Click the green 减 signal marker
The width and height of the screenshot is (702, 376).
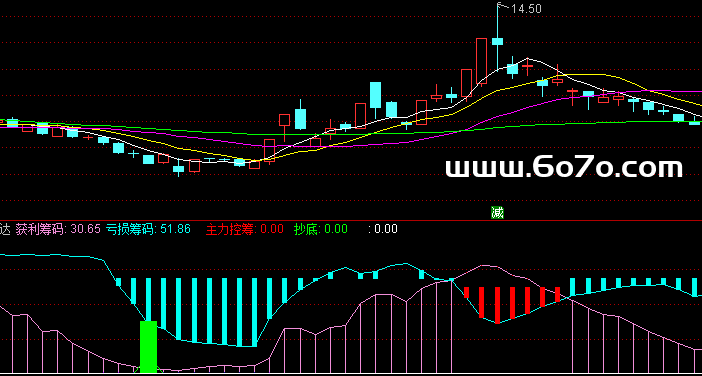tap(497, 213)
